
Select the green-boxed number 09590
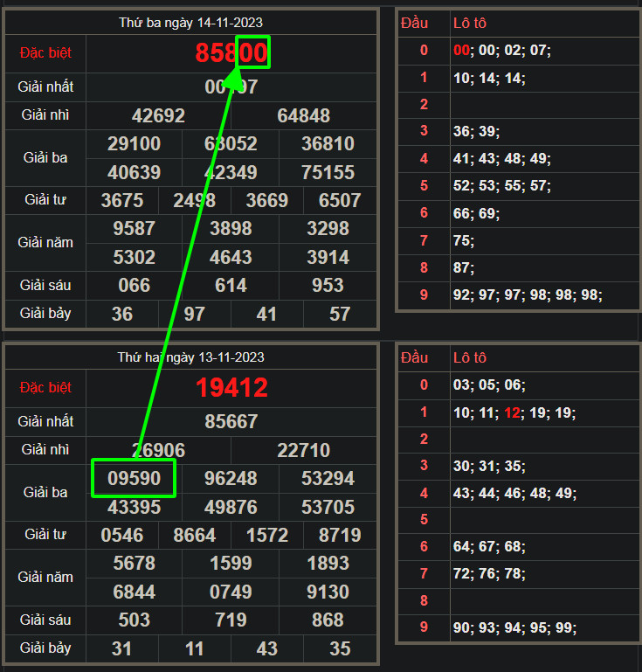pos(134,479)
